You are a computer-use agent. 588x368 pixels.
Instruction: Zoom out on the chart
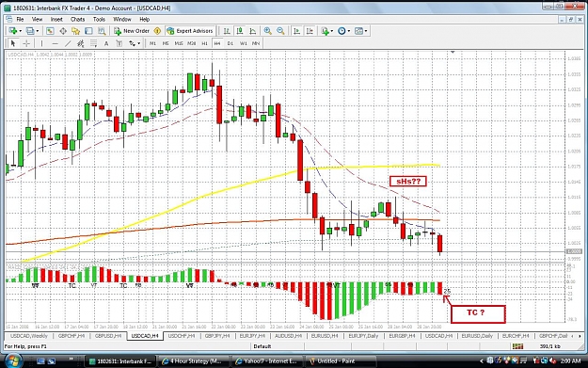tap(280, 31)
